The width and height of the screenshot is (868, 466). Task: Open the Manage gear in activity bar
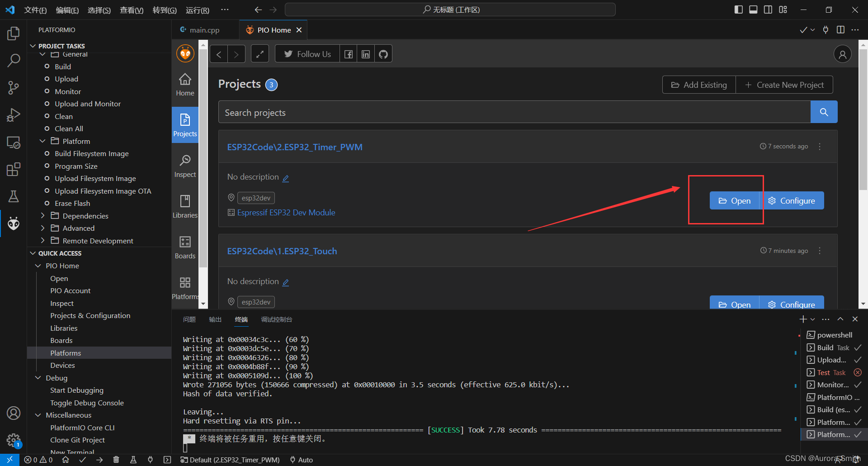pyautogui.click(x=14, y=440)
